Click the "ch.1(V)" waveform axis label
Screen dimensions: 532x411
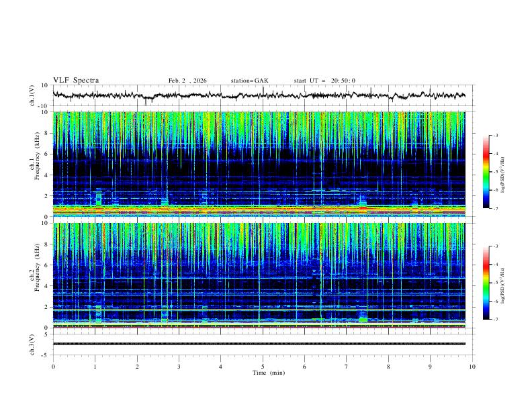coord(32,95)
